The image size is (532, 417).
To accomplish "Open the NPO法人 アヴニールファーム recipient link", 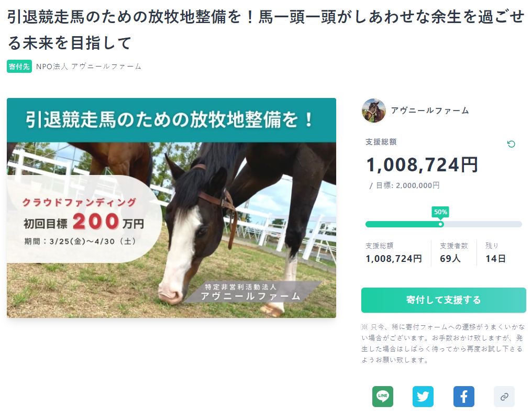I will click(89, 67).
